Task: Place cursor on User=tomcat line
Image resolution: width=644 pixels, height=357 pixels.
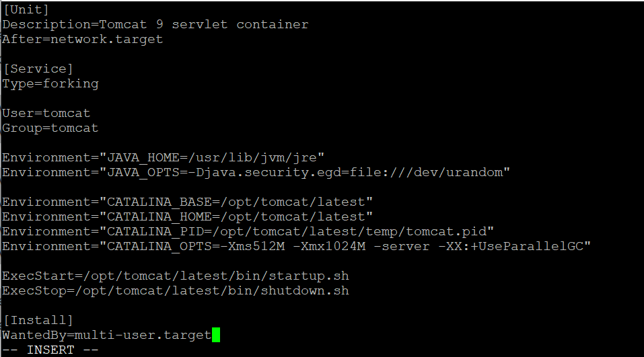Action: click(46, 113)
